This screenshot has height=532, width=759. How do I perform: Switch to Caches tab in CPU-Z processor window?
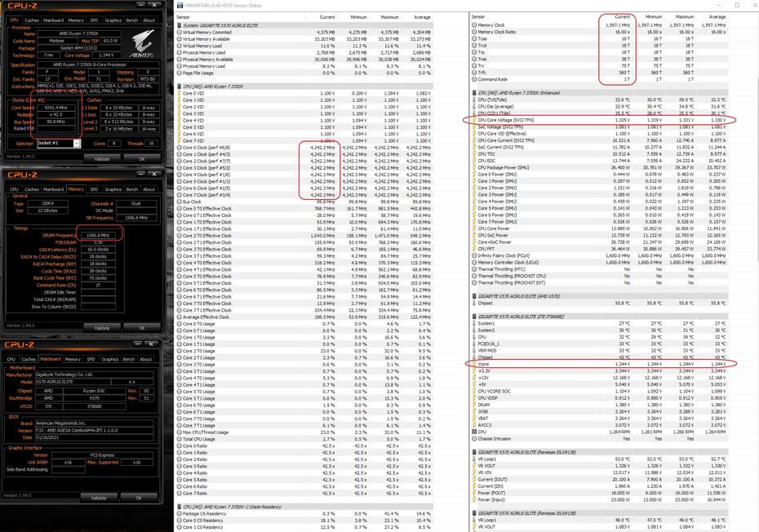32,20
